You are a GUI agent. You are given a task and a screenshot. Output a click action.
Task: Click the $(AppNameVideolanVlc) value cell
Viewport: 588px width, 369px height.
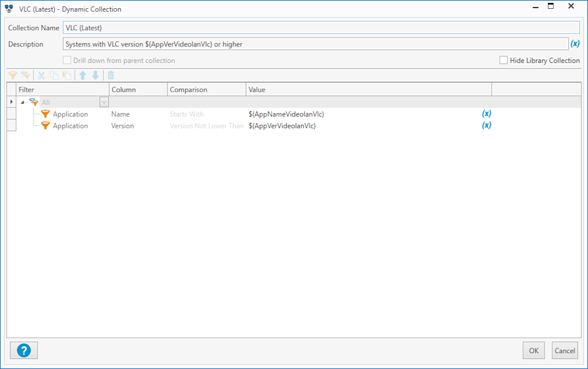(286, 114)
